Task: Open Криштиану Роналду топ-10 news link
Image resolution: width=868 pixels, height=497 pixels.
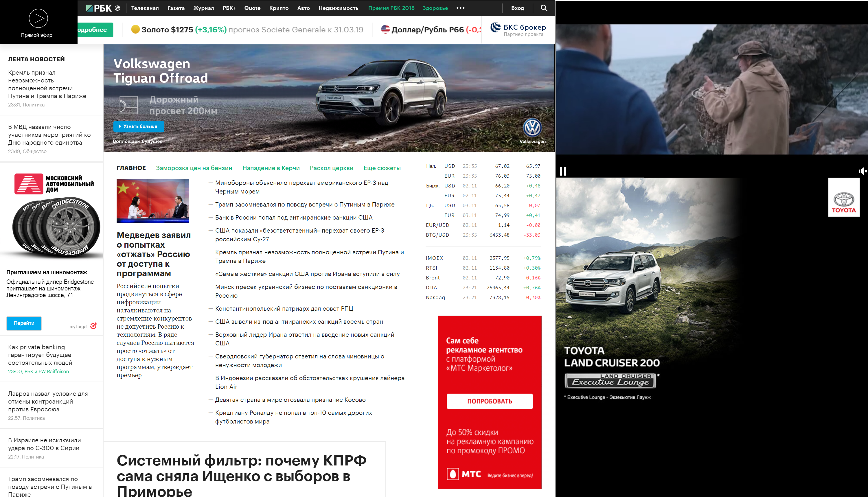Action: point(294,417)
